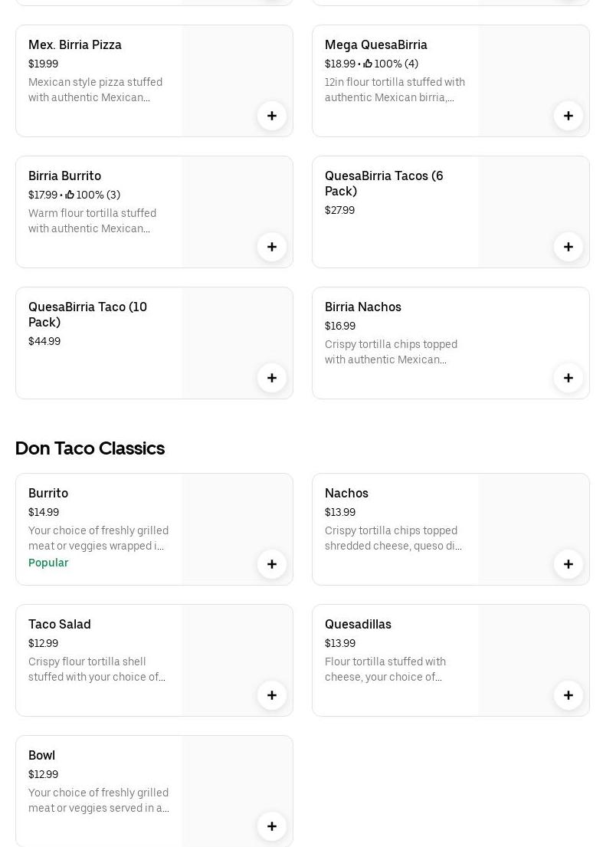This screenshot has height=847, width=616.
Task: Click the Don Taco Classics heading
Action: tap(90, 448)
